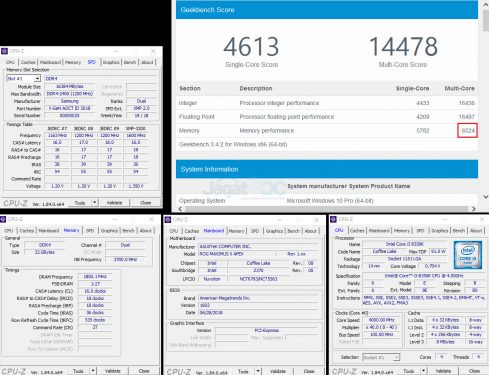
Task: Click the 4613 Single-Core Score value
Action: point(251,47)
